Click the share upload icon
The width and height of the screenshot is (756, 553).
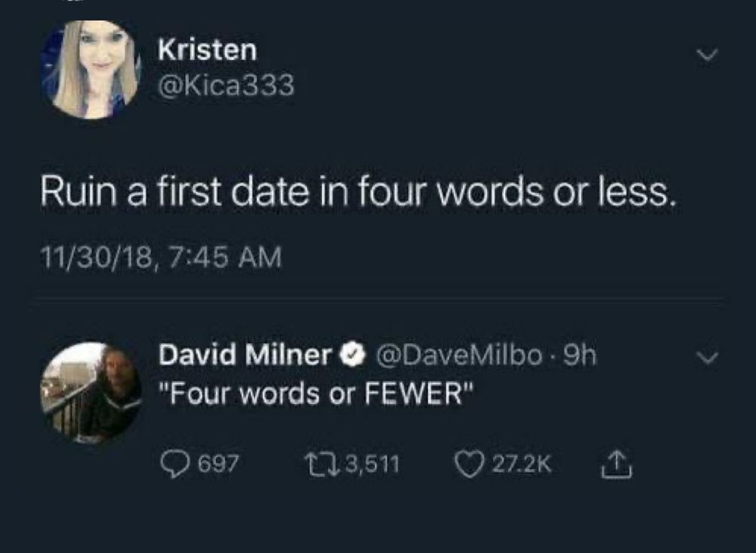click(x=615, y=464)
